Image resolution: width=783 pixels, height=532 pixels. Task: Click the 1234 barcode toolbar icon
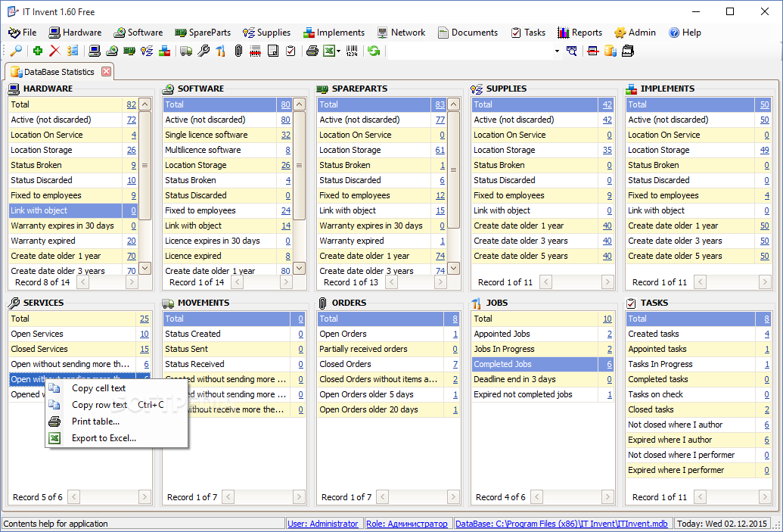click(x=352, y=51)
